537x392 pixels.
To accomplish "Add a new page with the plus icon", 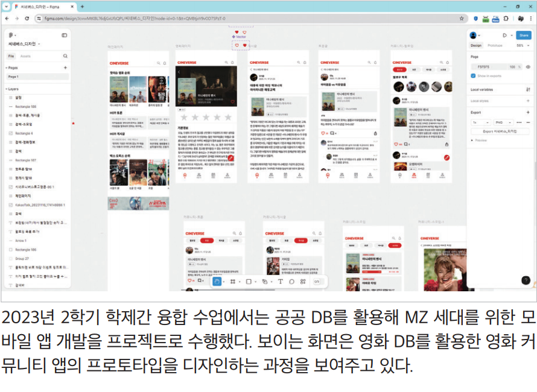I will (65, 68).
